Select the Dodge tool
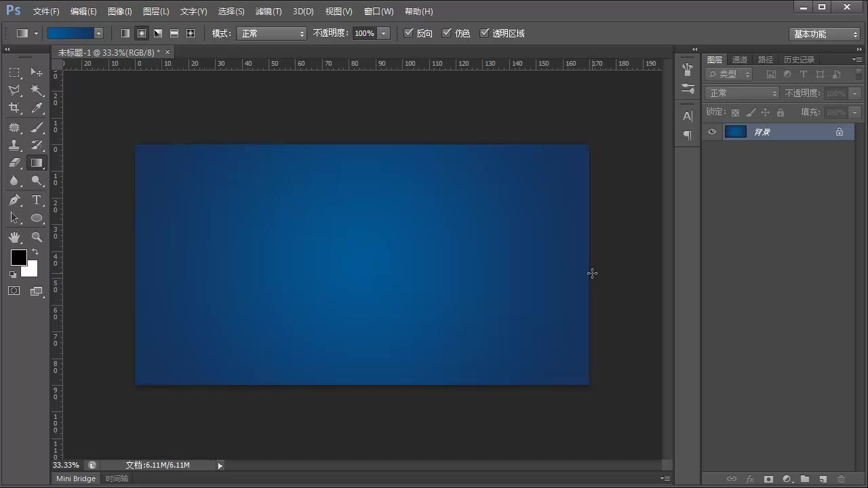The height and width of the screenshot is (488, 868). 37,180
